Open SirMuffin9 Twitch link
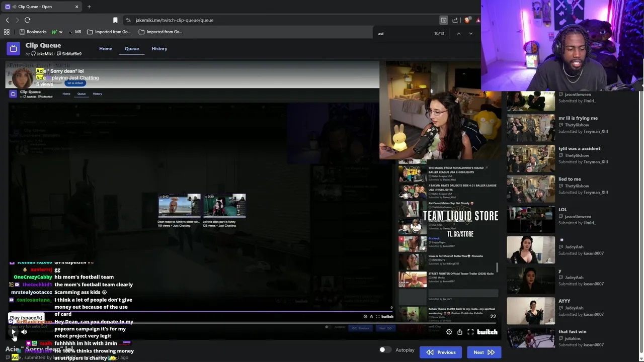This screenshot has height=362, width=644. tap(69, 54)
